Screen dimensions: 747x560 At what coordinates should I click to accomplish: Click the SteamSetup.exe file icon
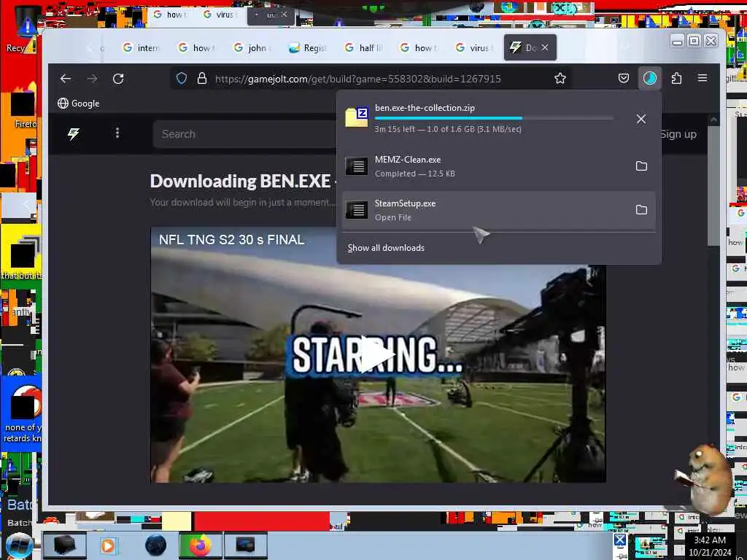pos(356,209)
